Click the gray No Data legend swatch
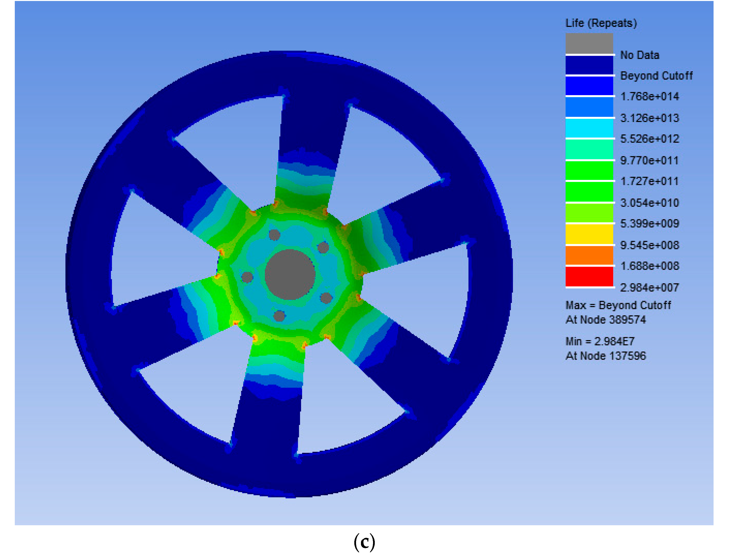The width and height of the screenshot is (734, 560). (x=589, y=43)
